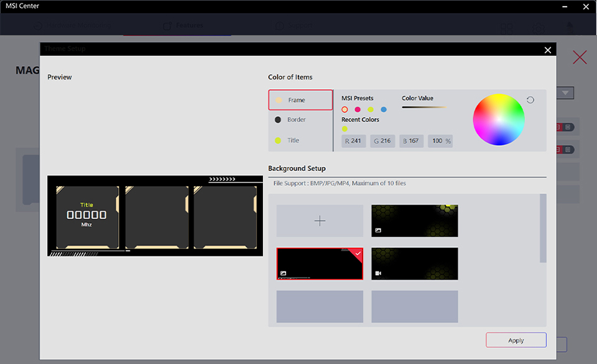Select the Border color item
Viewport: 597px width, 364px height.
[x=300, y=120]
